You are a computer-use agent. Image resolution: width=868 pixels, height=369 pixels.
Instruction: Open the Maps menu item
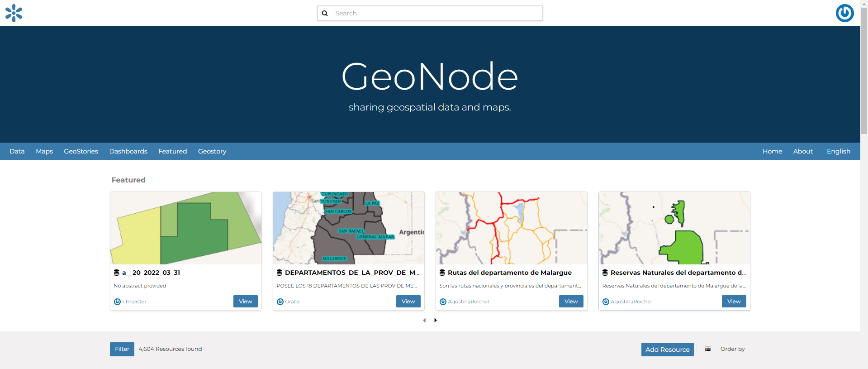point(44,151)
